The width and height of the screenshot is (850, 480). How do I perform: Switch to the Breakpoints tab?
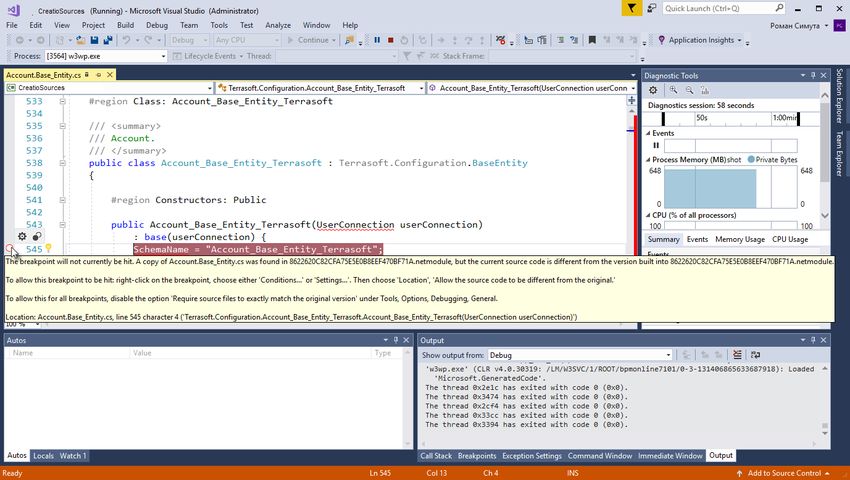point(477,456)
